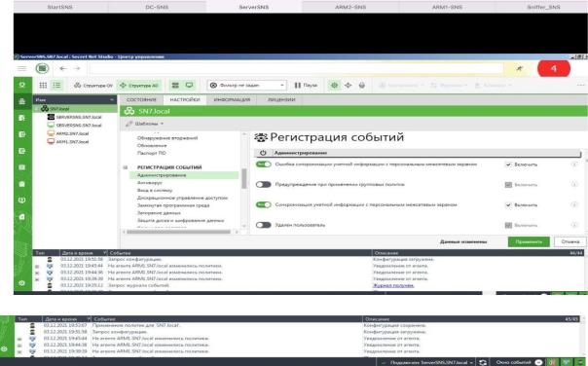Image resolution: width=588 pixels, height=366 pixels.
Task: Open the СОСТОЯНИЕ tab
Action: tap(141, 99)
